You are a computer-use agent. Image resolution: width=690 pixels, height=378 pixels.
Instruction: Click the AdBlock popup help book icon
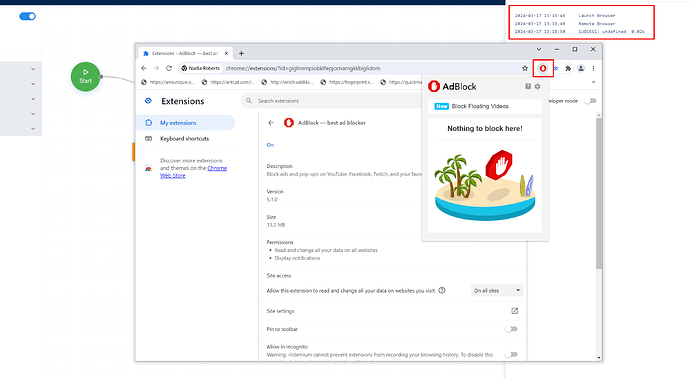[x=528, y=87]
